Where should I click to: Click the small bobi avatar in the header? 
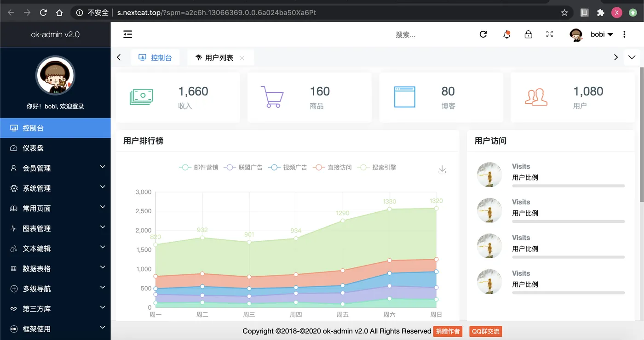click(x=576, y=34)
